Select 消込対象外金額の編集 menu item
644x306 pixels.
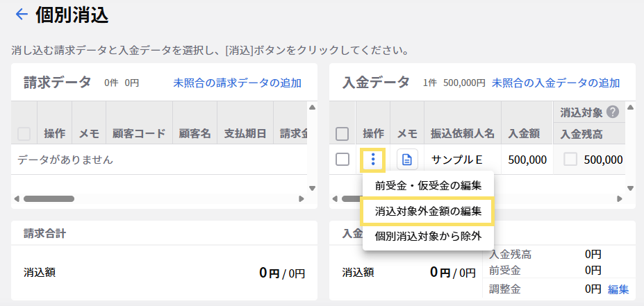coord(428,210)
